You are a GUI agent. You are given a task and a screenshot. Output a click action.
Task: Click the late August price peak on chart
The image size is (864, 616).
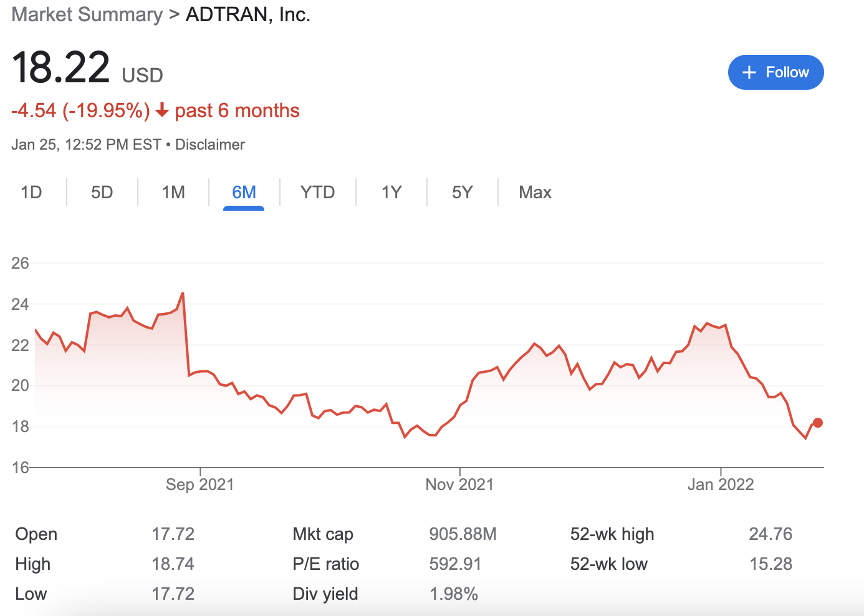[x=182, y=293]
